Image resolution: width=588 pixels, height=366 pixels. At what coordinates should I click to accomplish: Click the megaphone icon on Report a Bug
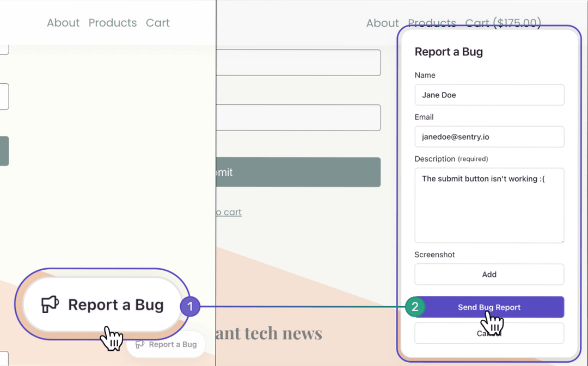(x=50, y=304)
